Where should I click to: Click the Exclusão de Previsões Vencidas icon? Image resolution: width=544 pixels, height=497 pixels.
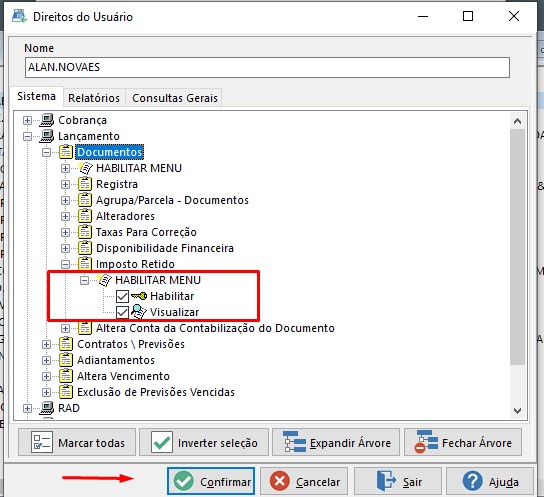pyautogui.click(x=66, y=392)
